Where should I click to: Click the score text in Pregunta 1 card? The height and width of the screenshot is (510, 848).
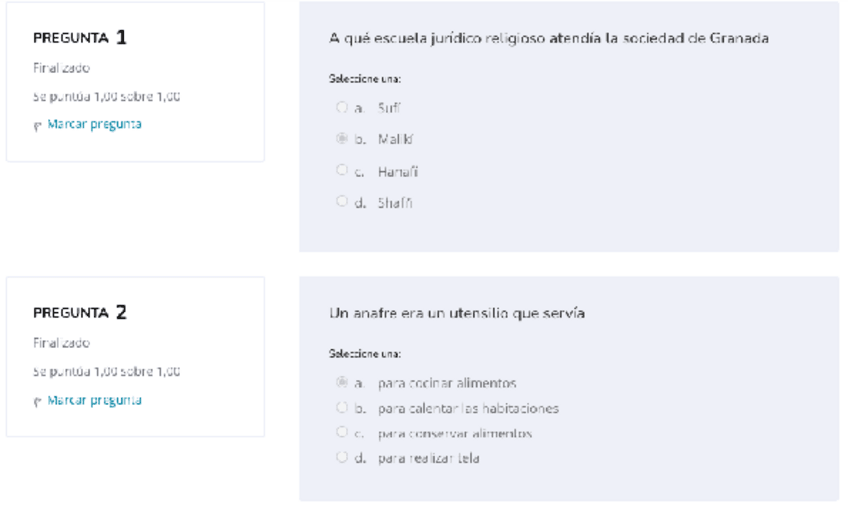pyautogui.click(x=107, y=96)
